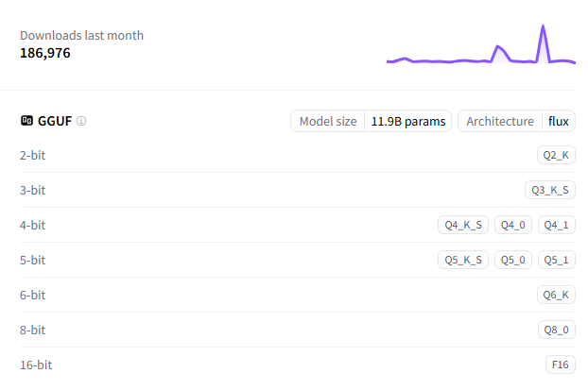Click the Downloads last month label
The height and width of the screenshot is (390, 588).
tap(81, 35)
